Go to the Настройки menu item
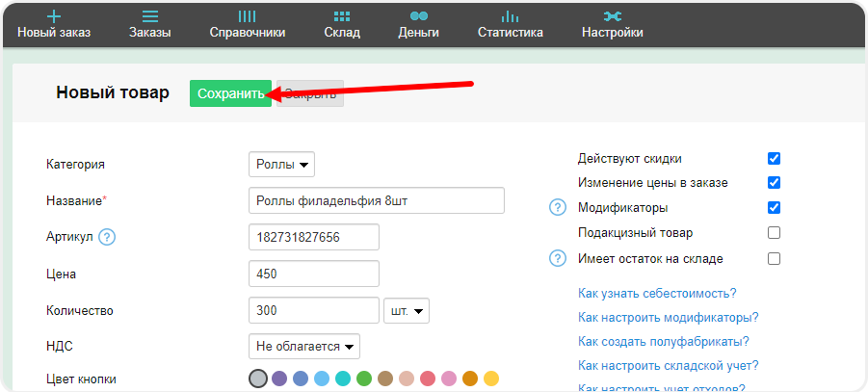868x392 pixels. (612, 23)
